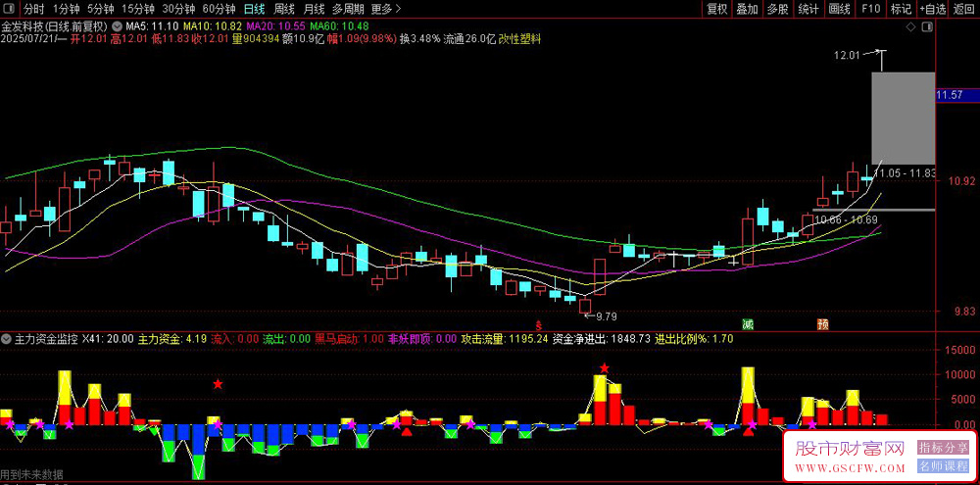The width and height of the screenshot is (980, 485).
Task: Click the 换3.48% turnover value
Action: pos(420,39)
